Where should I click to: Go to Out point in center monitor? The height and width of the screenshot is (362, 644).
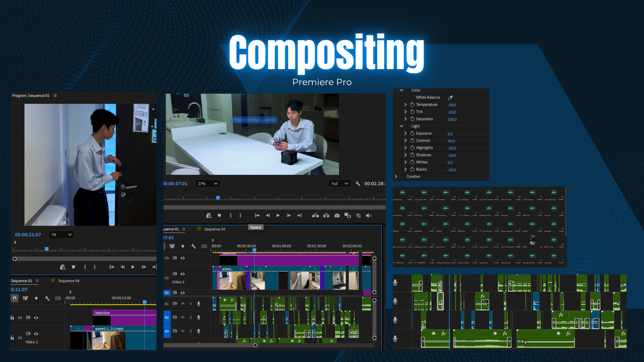[x=300, y=216]
